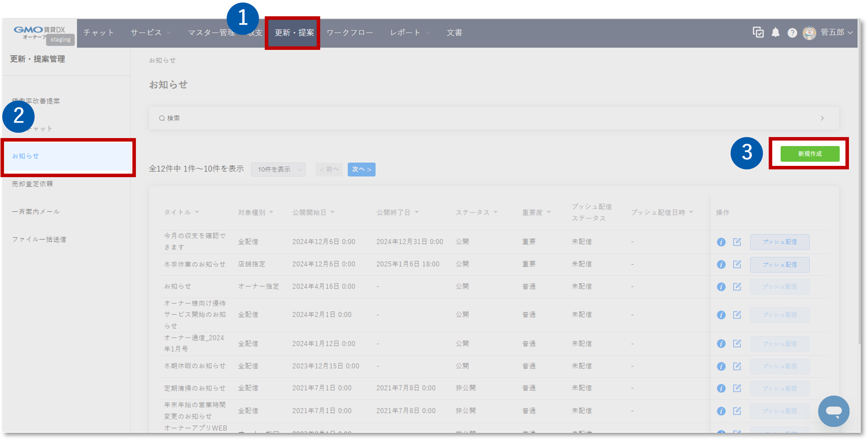Expand the 検索 search panel chevron
Viewport: 868px width, 440px height.
(x=822, y=118)
